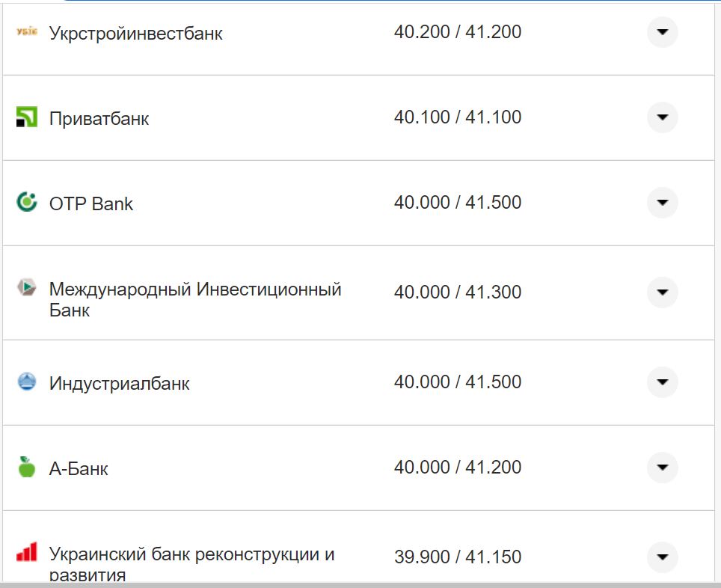Expand details for Международный Инвестиционный Банк
Image resolution: width=721 pixels, height=588 pixels.
point(662,292)
